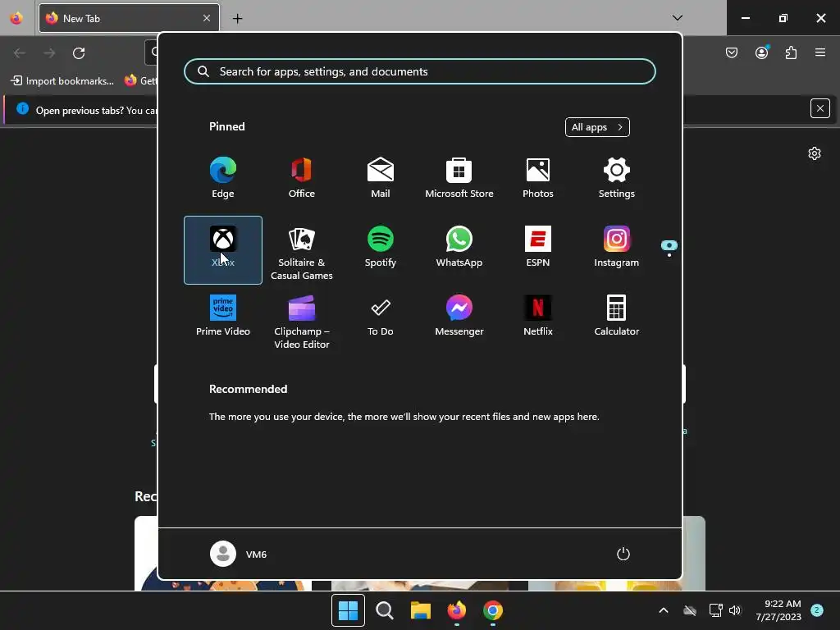This screenshot has height=630, width=840.
Task: Open Settings from pinned apps
Action: click(617, 178)
